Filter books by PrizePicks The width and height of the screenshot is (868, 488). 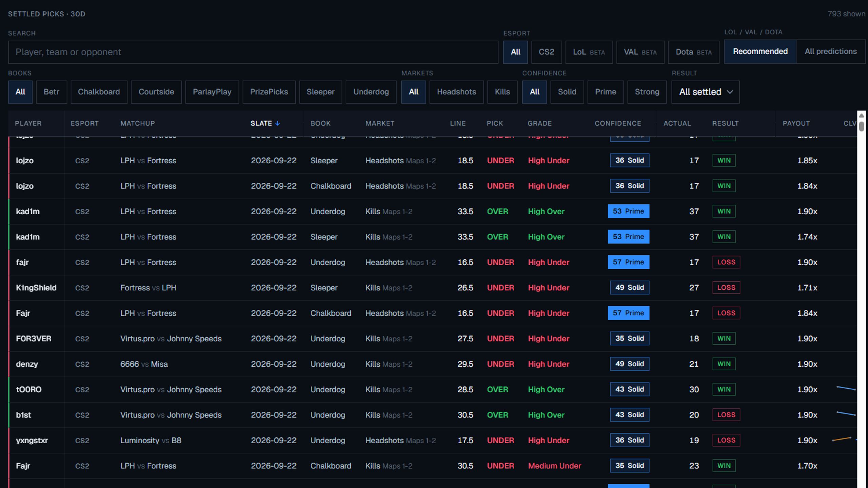(x=269, y=92)
